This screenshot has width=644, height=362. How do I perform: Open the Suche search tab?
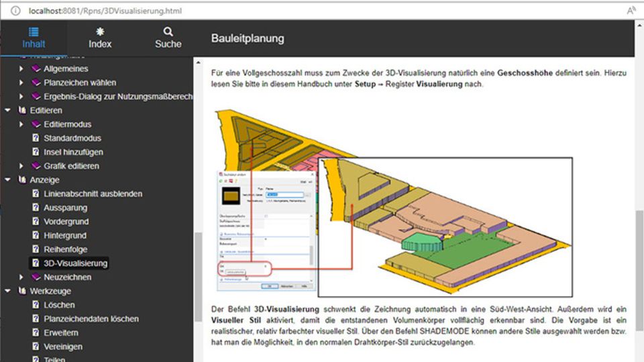pyautogui.click(x=168, y=38)
